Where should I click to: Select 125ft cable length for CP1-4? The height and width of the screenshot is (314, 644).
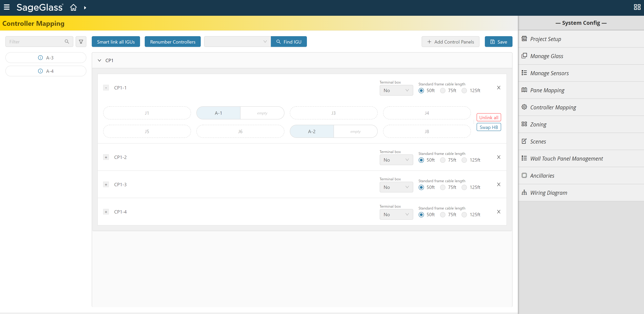point(464,215)
